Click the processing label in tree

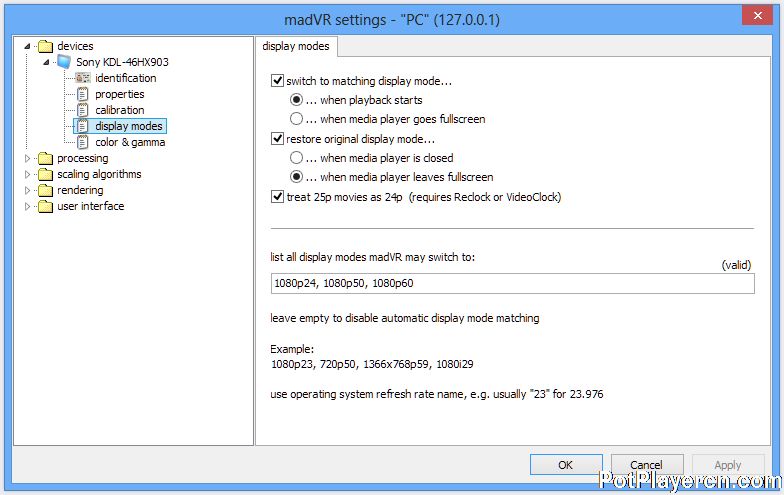click(x=82, y=158)
